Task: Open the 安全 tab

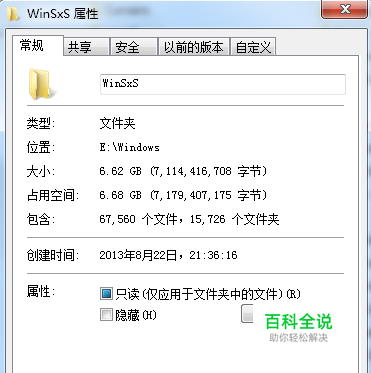Action: point(134,47)
